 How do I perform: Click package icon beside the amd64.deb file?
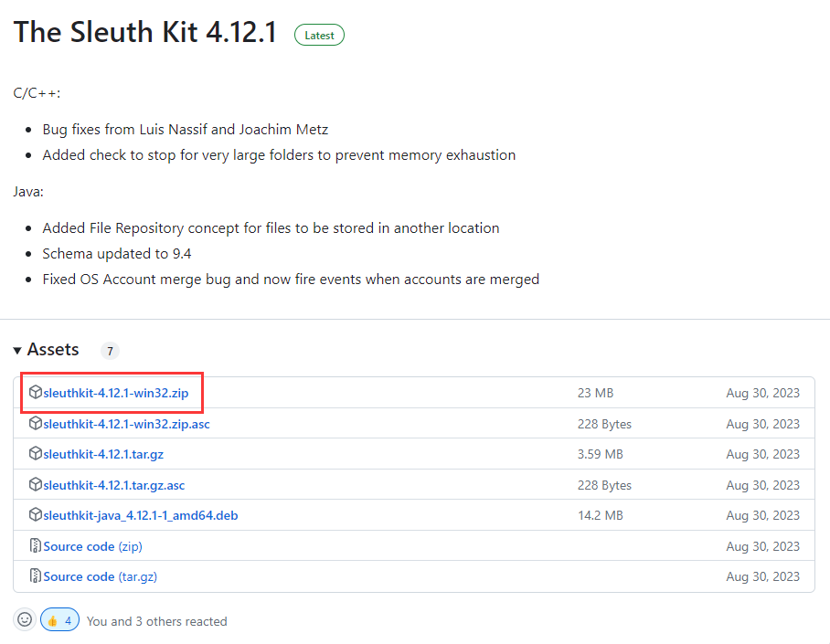36,515
